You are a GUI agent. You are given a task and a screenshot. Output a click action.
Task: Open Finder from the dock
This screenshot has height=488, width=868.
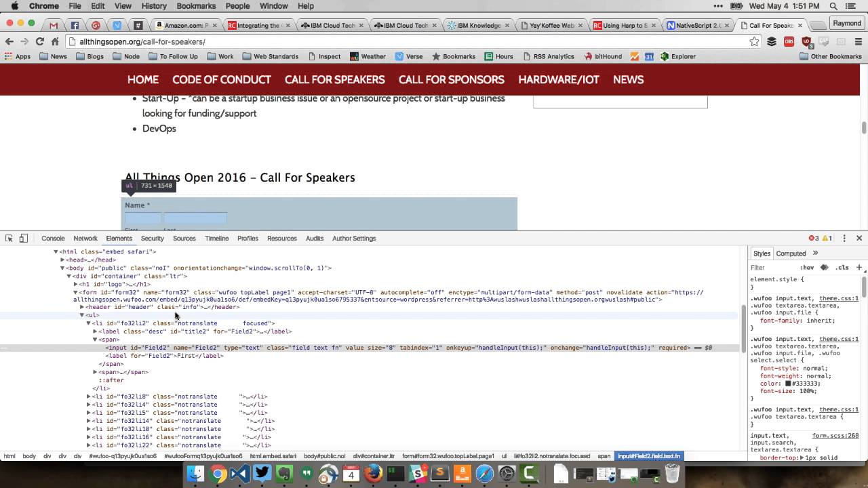(195, 474)
